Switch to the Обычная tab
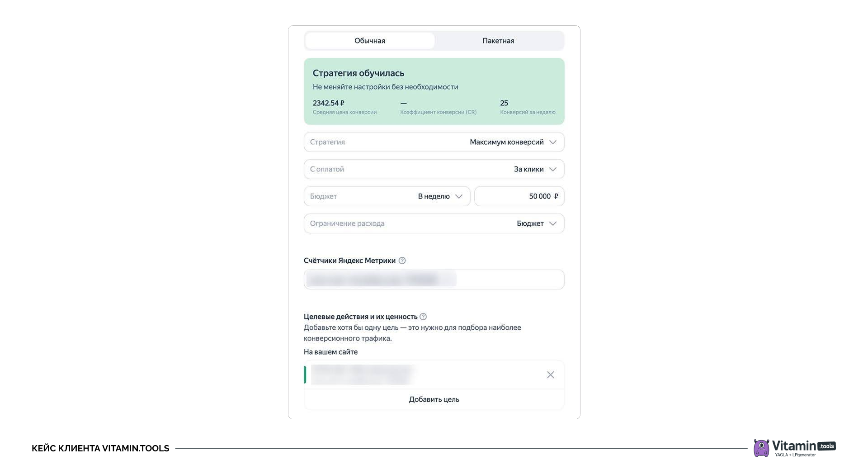The height and width of the screenshot is (474, 868). point(369,41)
